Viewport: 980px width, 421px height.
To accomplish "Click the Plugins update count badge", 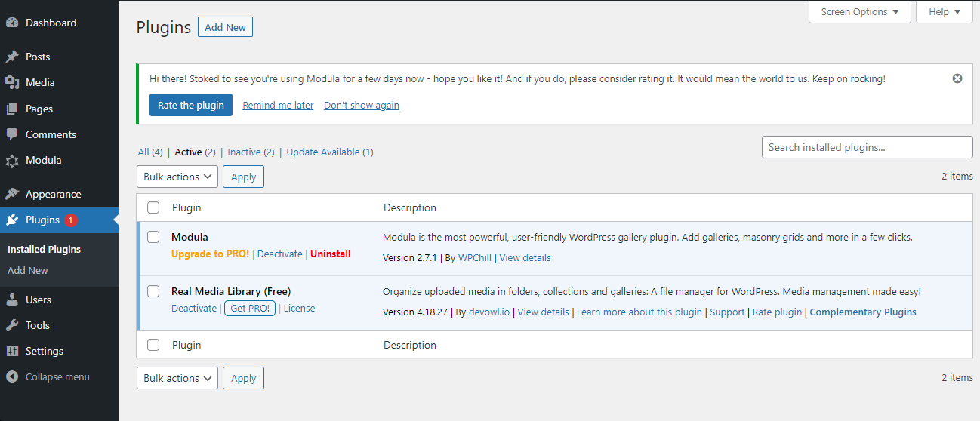I will tap(71, 220).
